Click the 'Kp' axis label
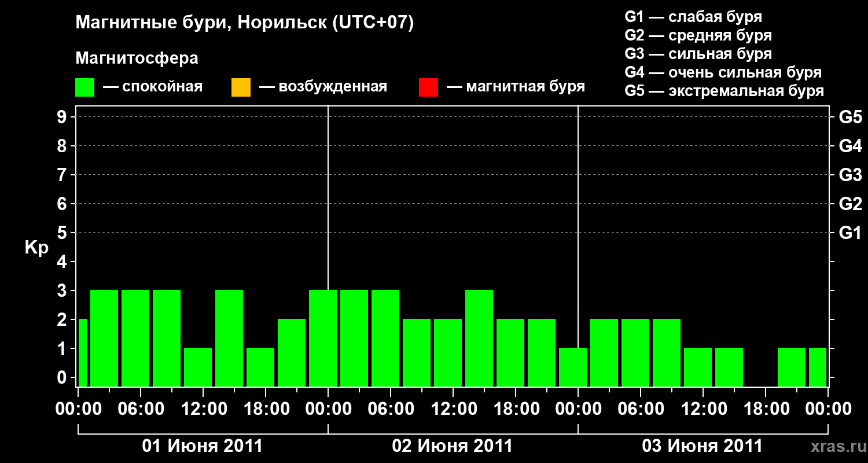 tap(36, 248)
